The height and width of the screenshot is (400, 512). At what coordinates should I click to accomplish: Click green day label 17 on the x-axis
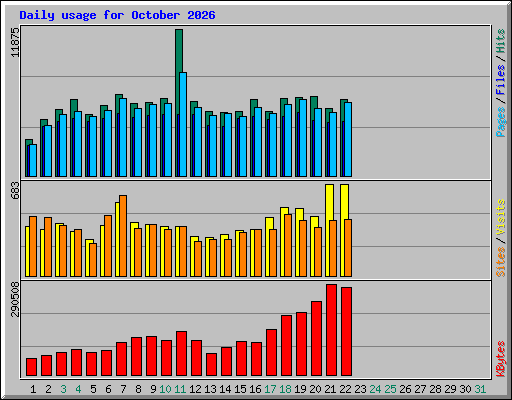[x=270, y=389]
